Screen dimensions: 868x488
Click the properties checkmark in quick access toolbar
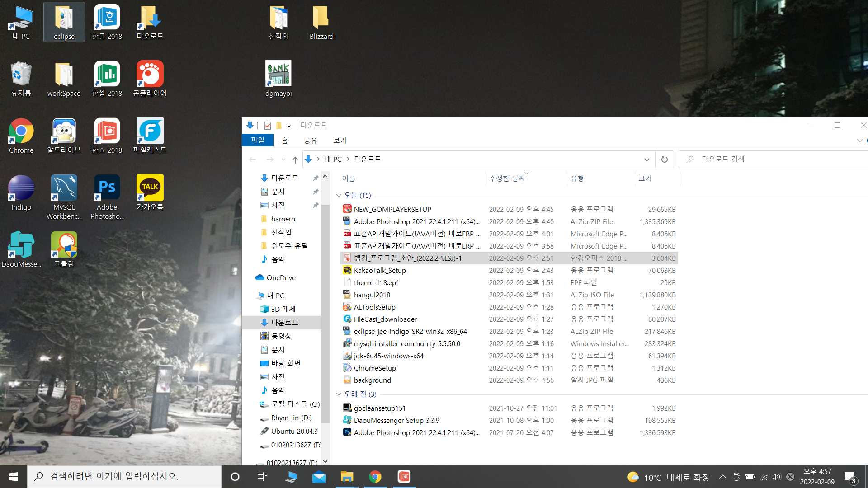[x=267, y=125]
